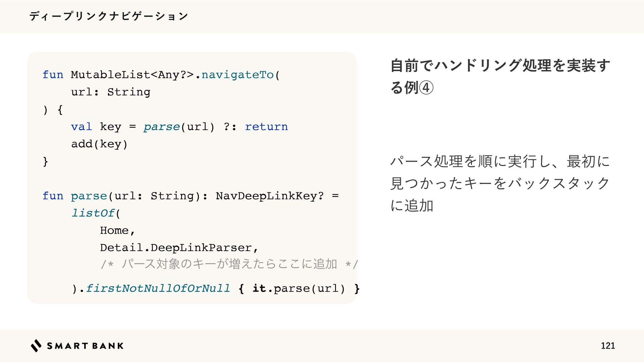Click the slide number 121
Screen dimensions: 644x362
tap(608, 346)
